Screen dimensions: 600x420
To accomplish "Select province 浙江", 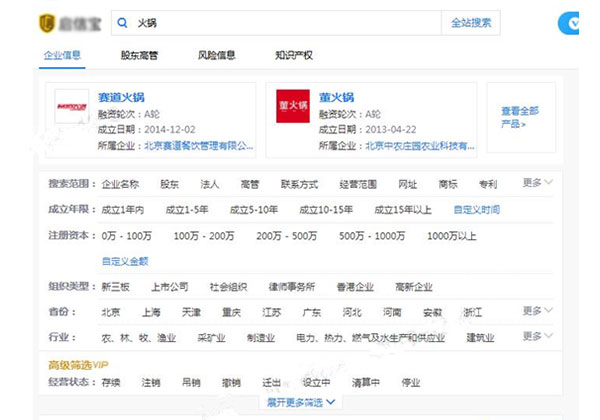I will 473,313.
